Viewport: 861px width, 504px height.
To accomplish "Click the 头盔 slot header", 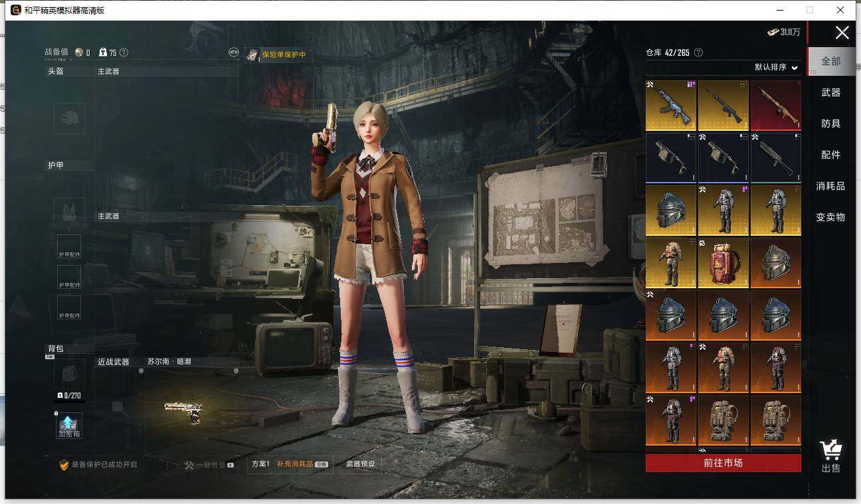I will pos(56,71).
